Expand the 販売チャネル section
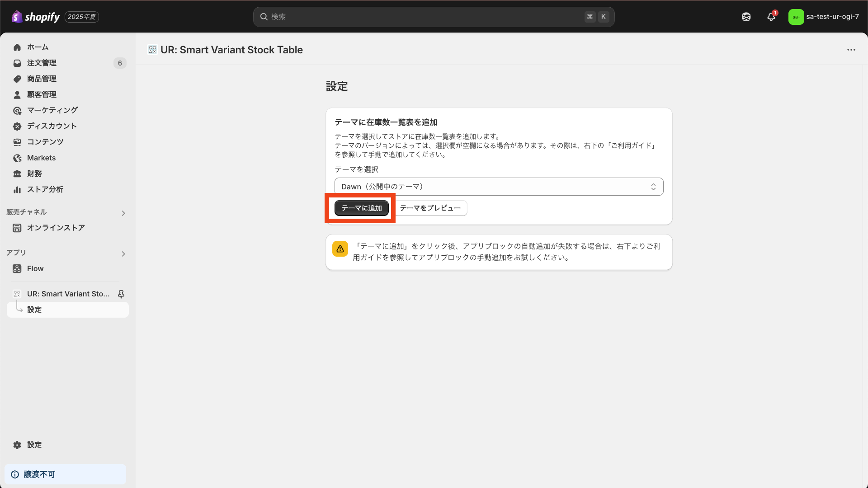The width and height of the screenshot is (868, 488). pyautogui.click(x=123, y=213)
